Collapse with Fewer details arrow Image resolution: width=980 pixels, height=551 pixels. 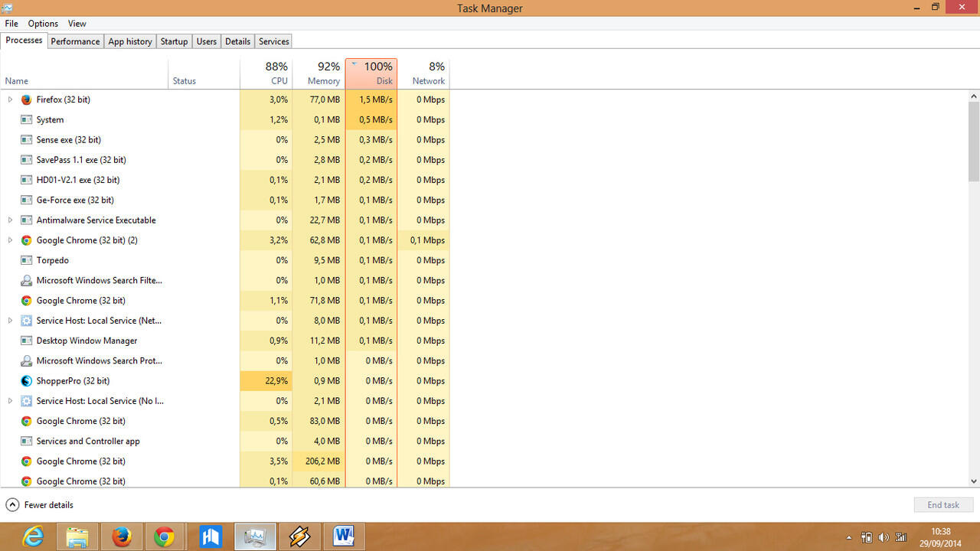coord(12,505)
